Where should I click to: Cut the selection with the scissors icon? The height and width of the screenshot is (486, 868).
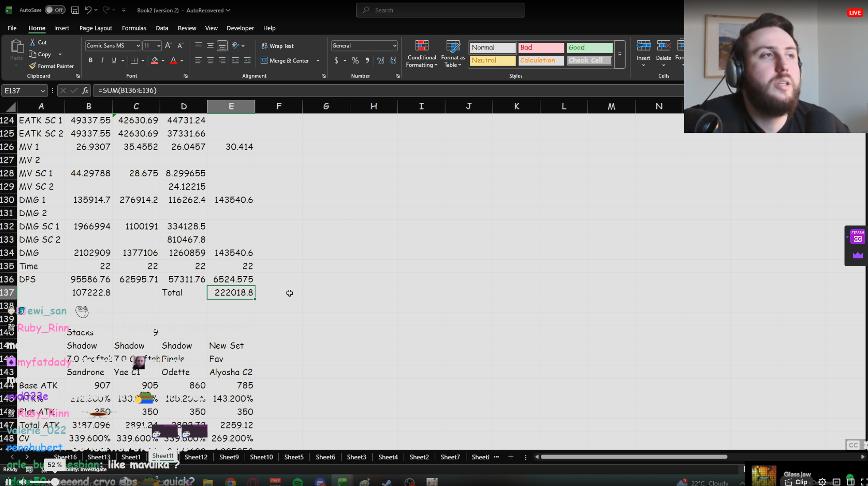(x=32, y=42)
